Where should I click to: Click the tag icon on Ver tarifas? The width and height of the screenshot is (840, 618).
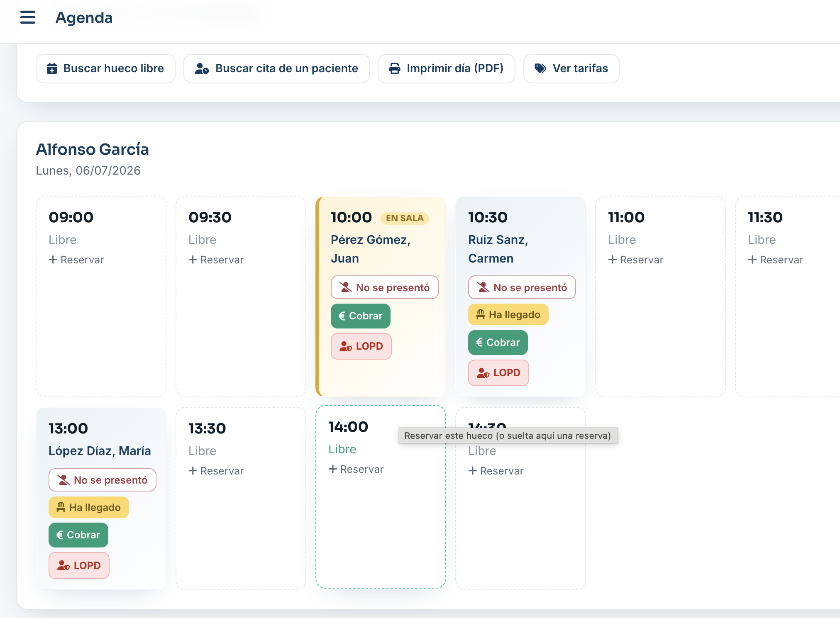tap(540, 68)
